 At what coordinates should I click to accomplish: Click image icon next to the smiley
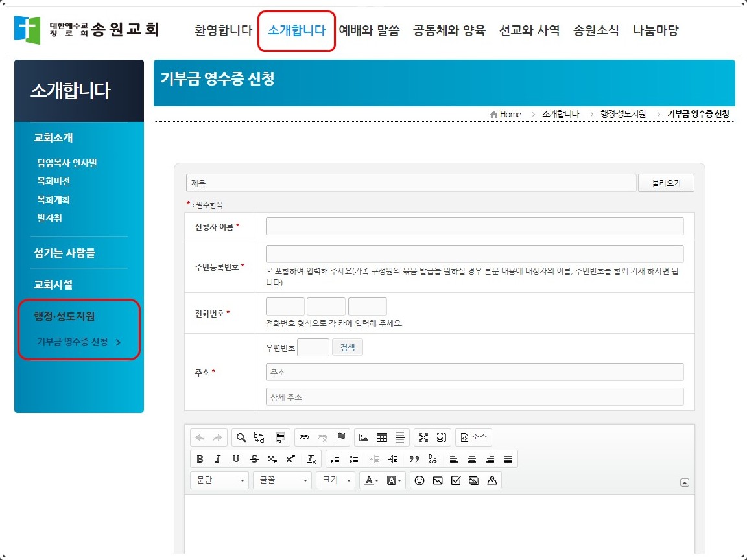[x=438, y=480]
